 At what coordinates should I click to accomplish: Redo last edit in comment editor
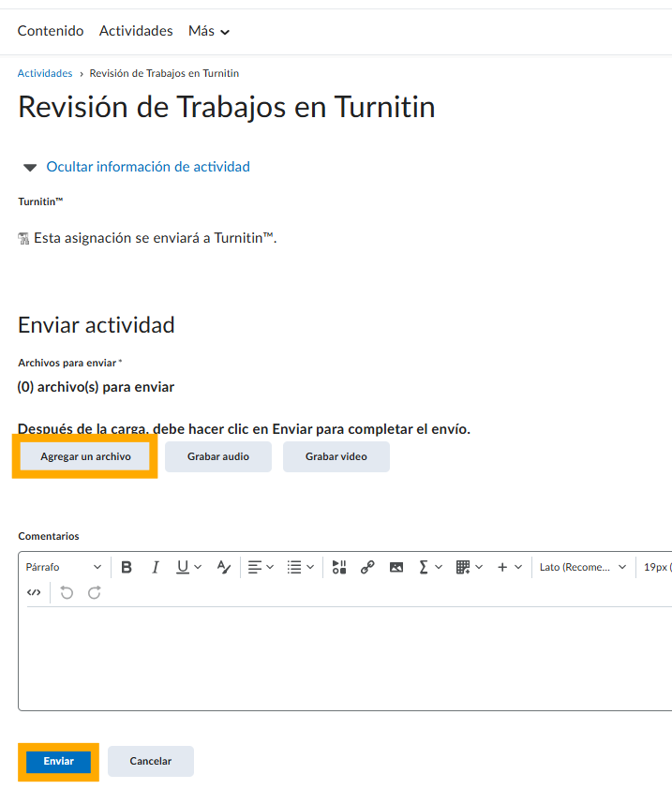point(94,593)
